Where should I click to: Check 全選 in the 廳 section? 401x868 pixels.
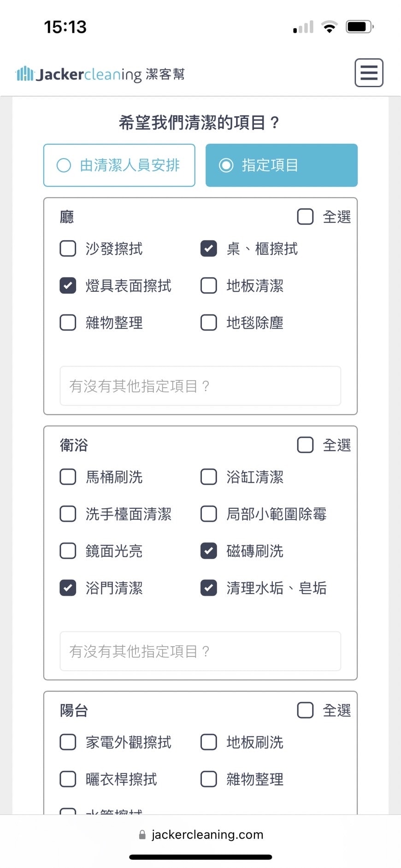point(305,217)
